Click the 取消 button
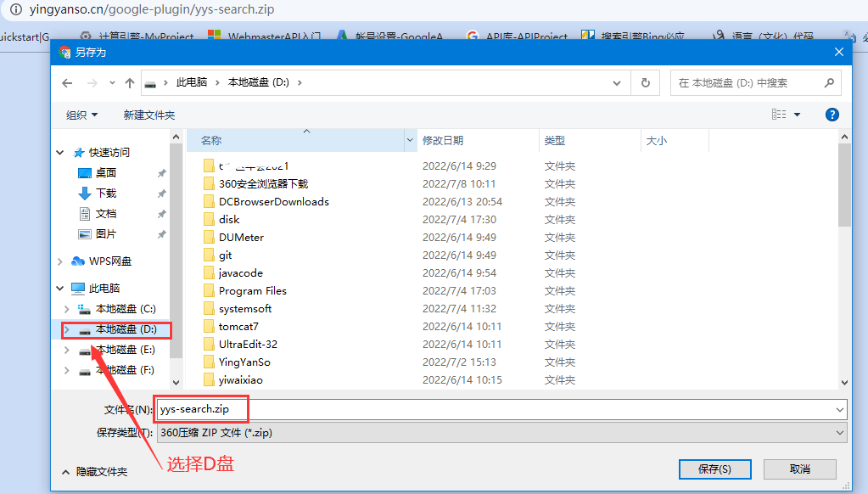868x494 pixels. click(799, 469)
